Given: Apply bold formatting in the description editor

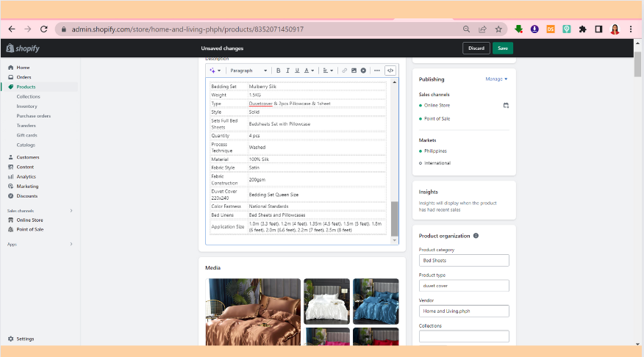Looking at the screenshot, I should [278, 71].
